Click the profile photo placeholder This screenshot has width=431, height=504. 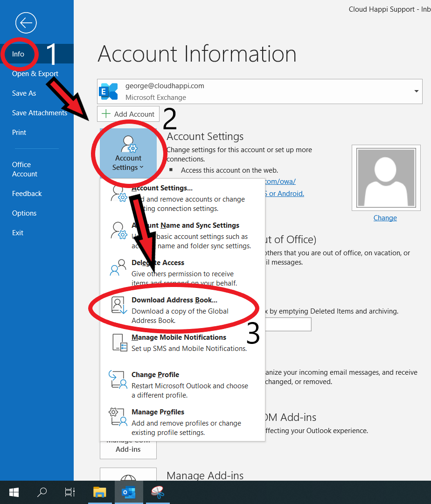(386, 178)
